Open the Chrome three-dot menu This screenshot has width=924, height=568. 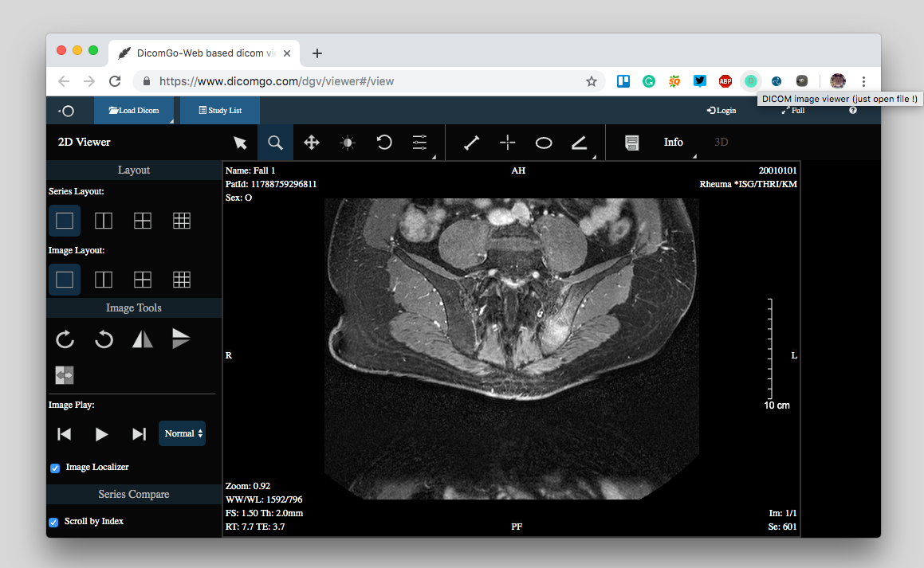863,81
